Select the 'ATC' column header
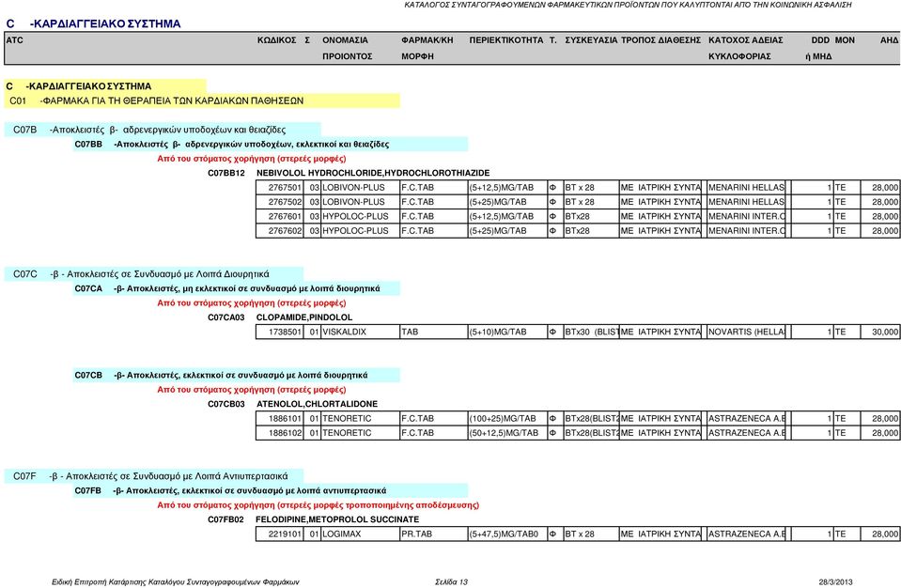The width and height of the screenshot is (901, 588). (x=14, y=40)
